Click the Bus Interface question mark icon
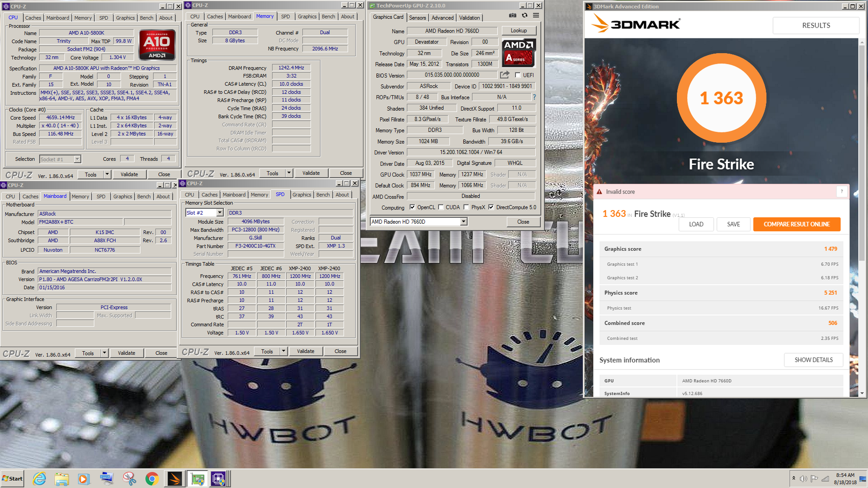The height and width of the screenshot is (488, 868). click(x=534, y=97)
